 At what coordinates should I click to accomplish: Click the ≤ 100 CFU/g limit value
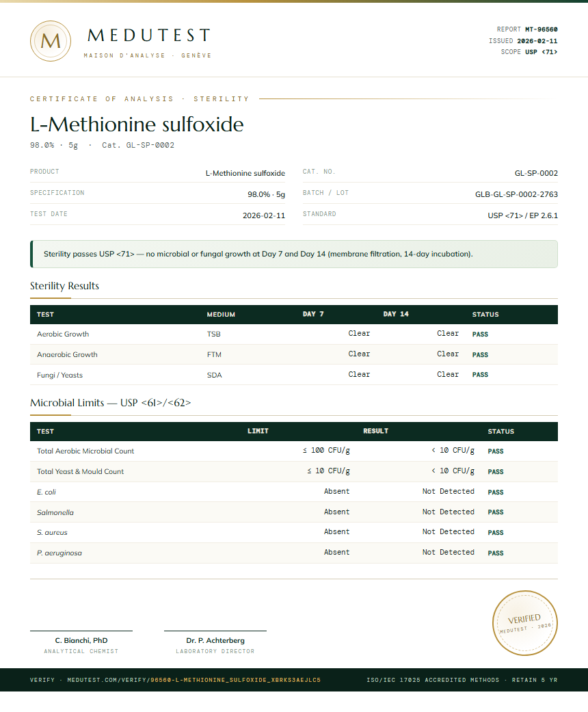pos(326,451)
